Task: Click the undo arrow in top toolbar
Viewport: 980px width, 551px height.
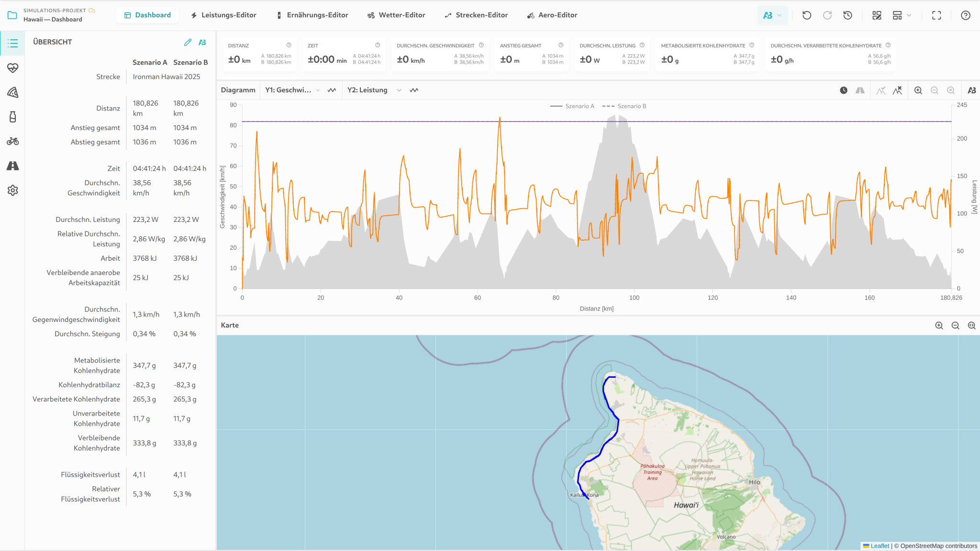Action: coord(807,15)
